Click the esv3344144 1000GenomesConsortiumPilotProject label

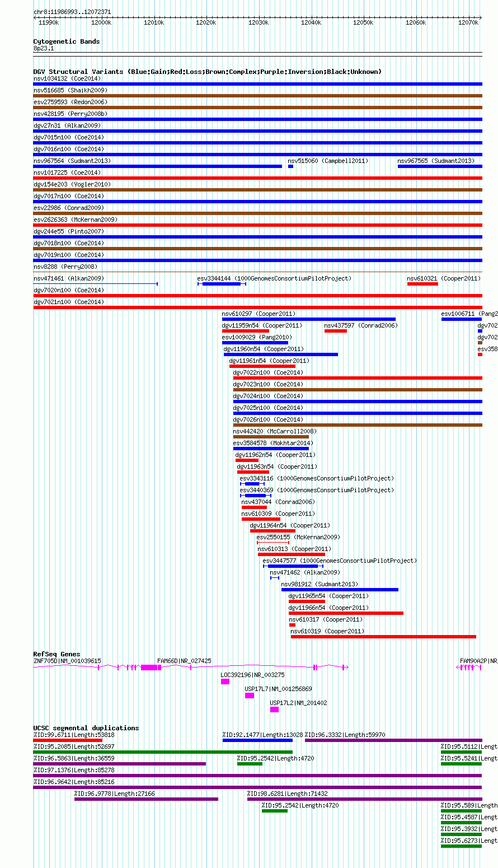pos(274,278)
